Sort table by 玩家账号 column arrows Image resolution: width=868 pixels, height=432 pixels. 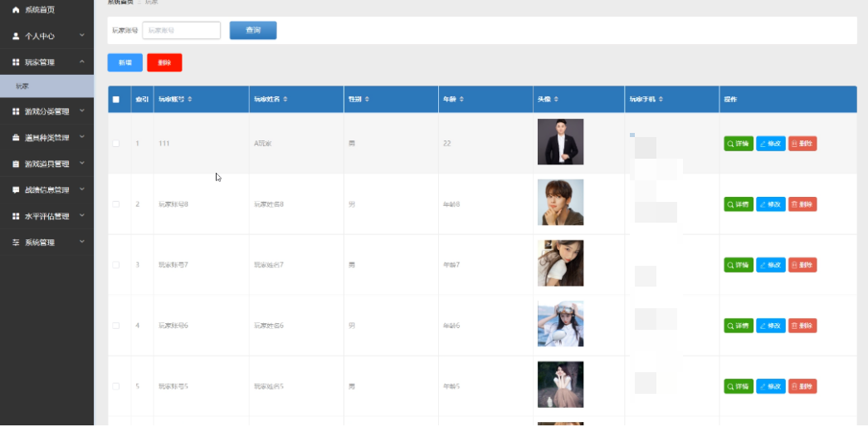pos(190,99)
